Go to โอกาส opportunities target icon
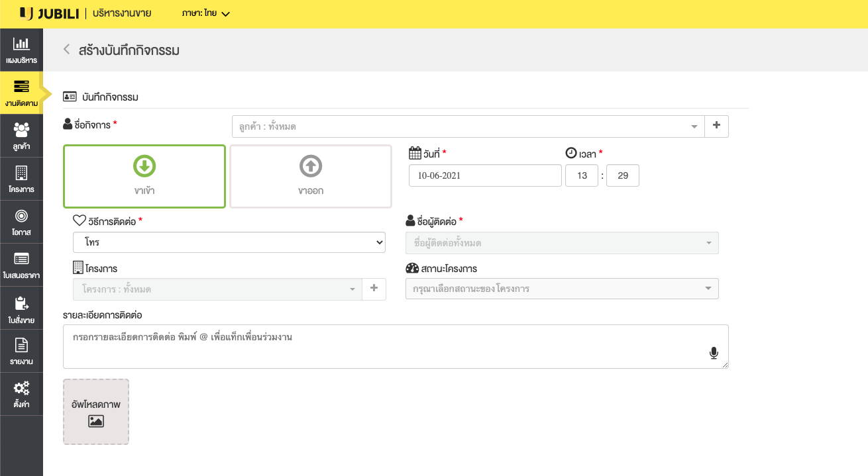The width and height of the screenshot is (868, 476). pyautogui.click(x=21, y=222)
